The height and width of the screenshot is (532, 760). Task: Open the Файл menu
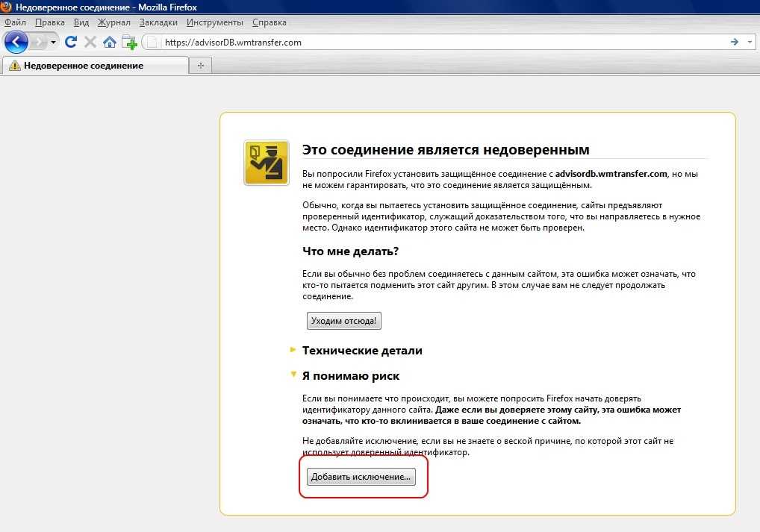click(15, 22)
